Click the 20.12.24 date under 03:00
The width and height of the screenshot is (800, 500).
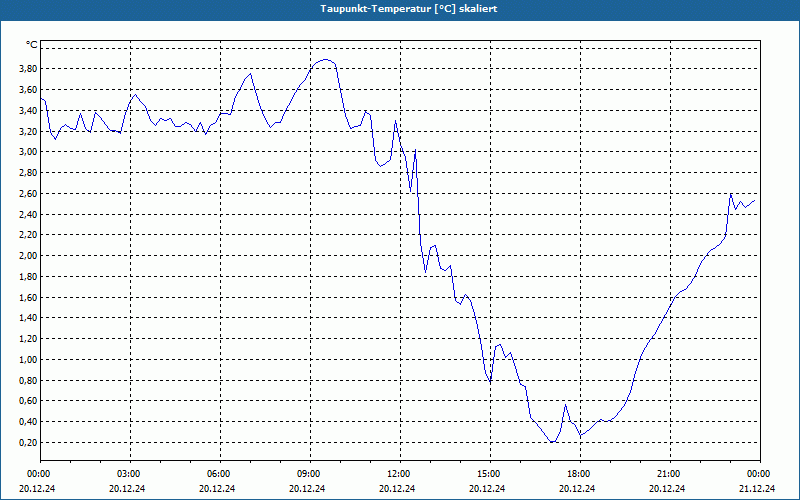tap(128, 489)
